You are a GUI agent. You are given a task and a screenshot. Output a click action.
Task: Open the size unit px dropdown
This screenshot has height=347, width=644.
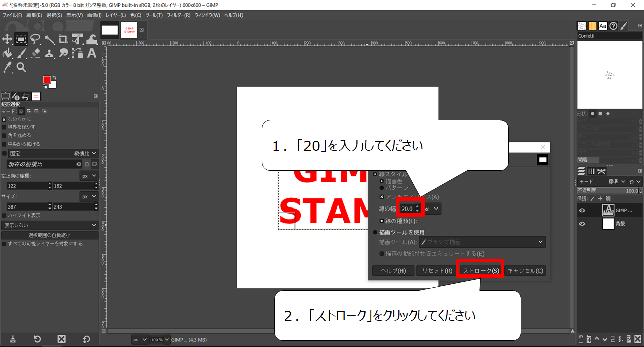(89, 196)
